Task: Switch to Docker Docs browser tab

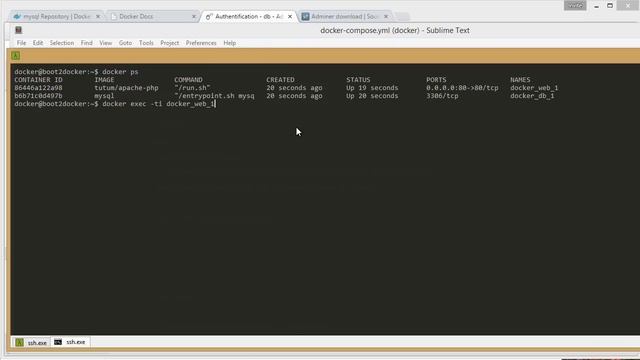Action: click(x=153, y=16)
